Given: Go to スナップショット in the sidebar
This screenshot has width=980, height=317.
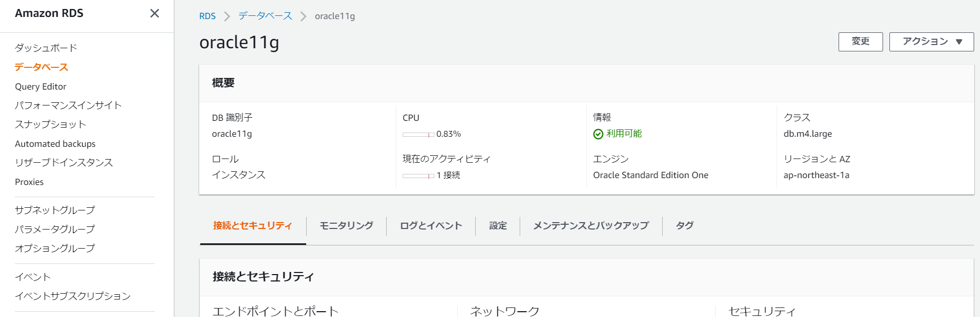Looking at the screenshot, I should 50,125.
